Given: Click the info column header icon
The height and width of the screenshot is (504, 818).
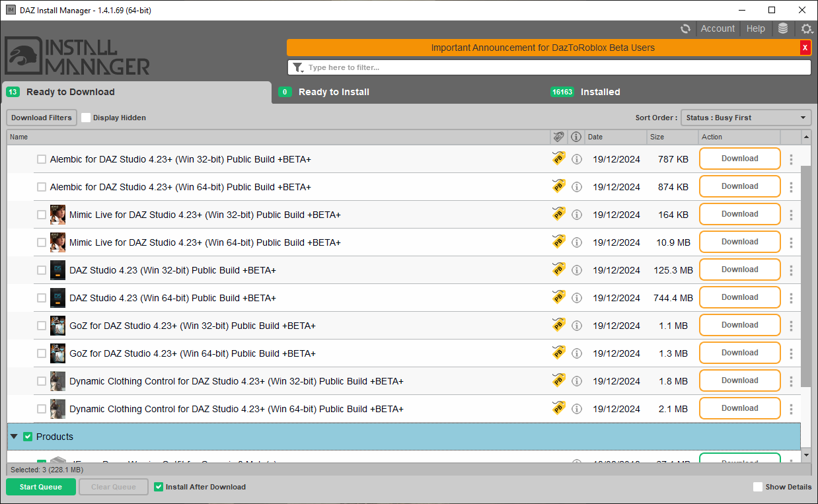Looking at the screenshot, I should click(x=576, y=137).
